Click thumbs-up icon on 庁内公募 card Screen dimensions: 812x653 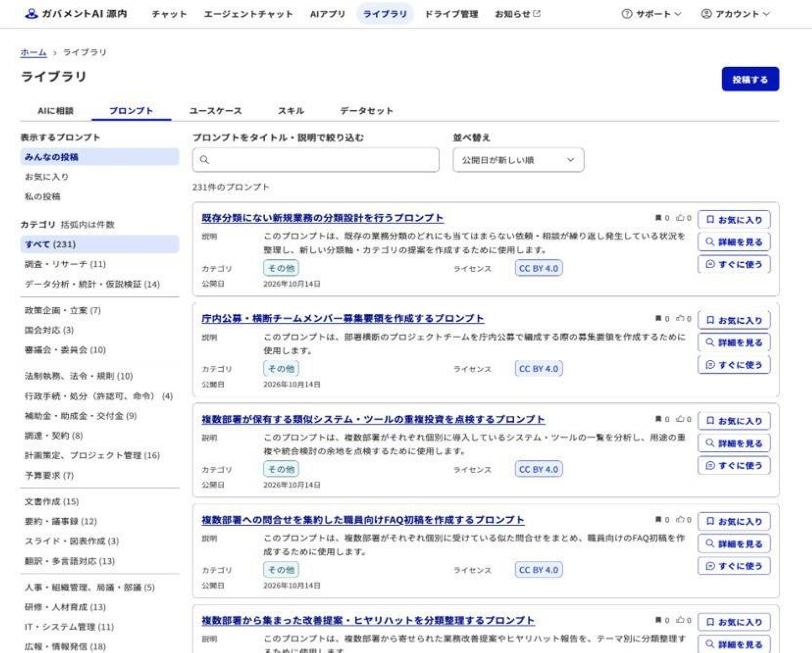680,318
